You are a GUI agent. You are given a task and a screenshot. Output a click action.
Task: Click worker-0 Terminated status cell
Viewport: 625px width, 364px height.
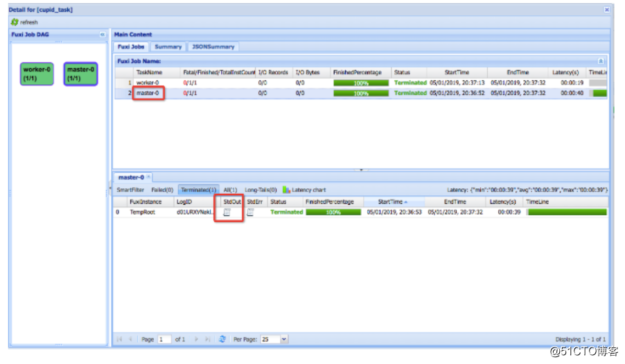click(x=410, y=83)
